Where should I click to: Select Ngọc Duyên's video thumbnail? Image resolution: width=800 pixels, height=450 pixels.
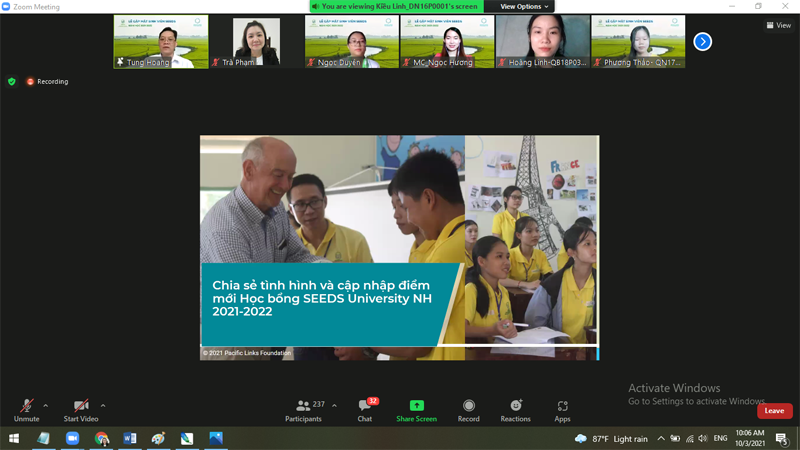352,41
